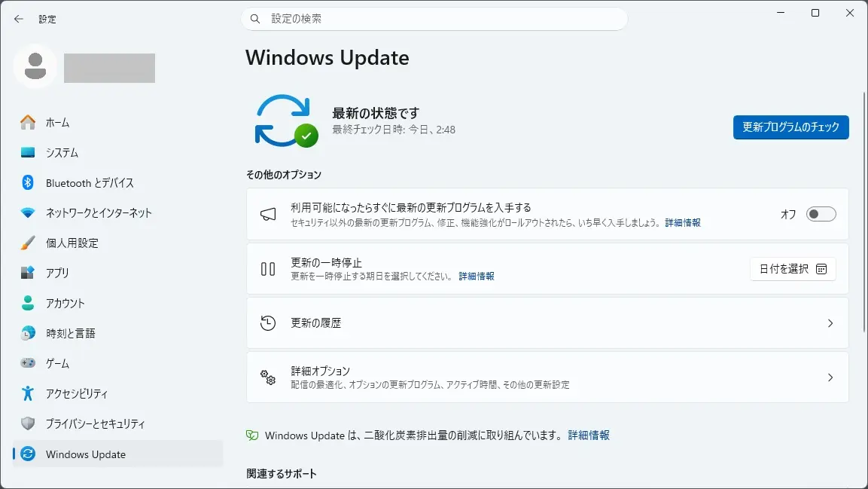Open 詳細情報 link about carbon emissions
The height and width of the screenshot is (489, 868).
589,436
